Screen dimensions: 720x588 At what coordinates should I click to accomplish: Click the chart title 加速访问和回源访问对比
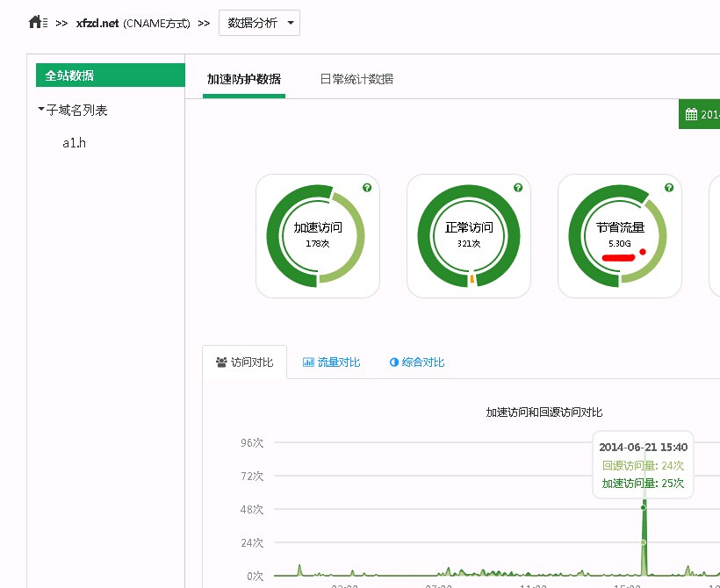coord(544,412)
